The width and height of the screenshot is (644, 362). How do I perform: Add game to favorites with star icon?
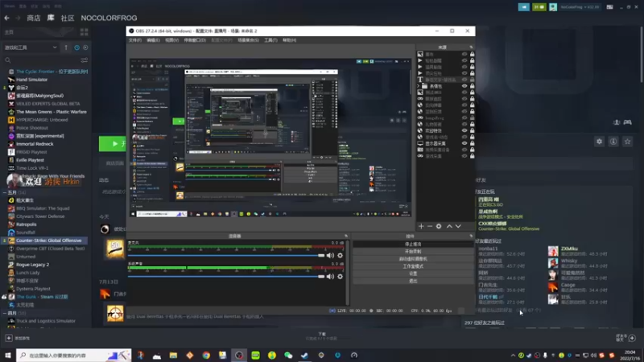tap(627, 142)
